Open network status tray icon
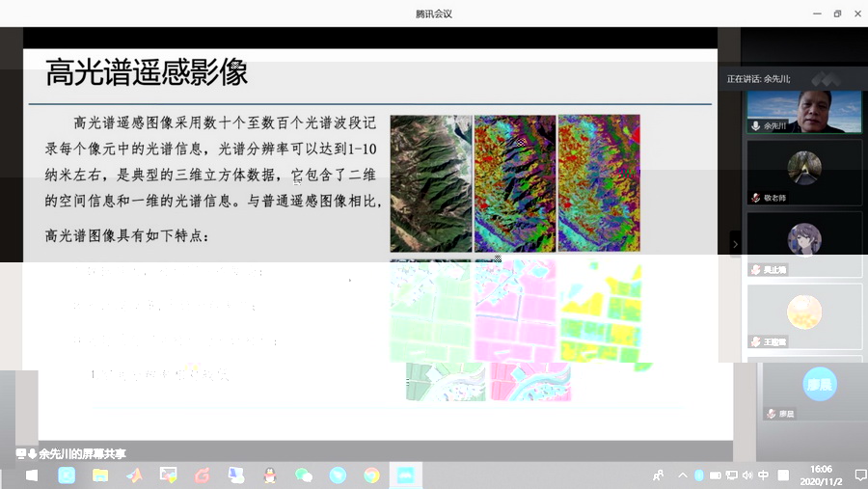 pos(732,475)
